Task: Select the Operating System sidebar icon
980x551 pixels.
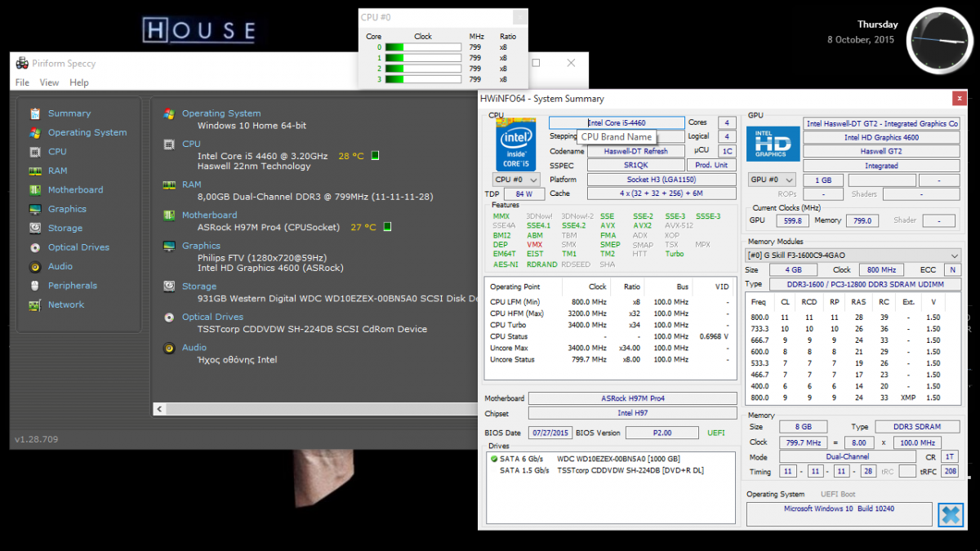Action: pyautogui.click(x=35, y=132)
